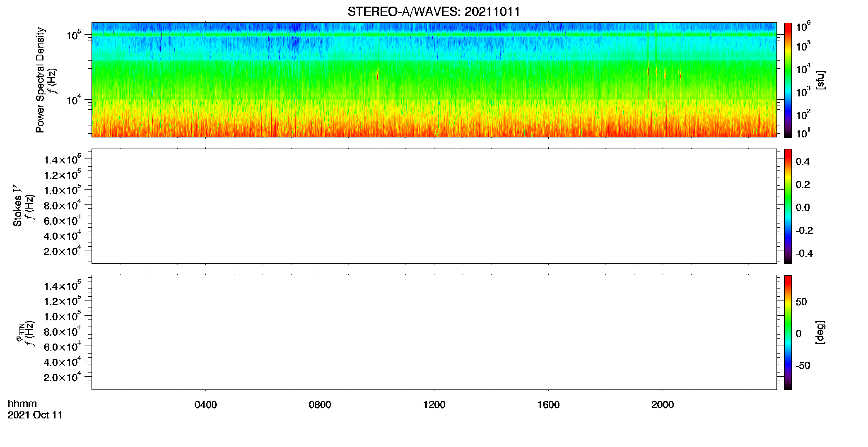Screen dimensions: 868x447
Task: Click the red burst shortly after 2000 hours
Action: pyautogui.click(x=680, y=75)
